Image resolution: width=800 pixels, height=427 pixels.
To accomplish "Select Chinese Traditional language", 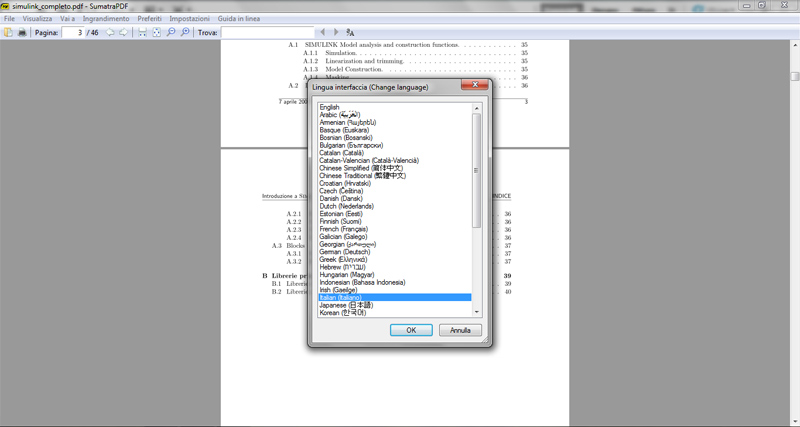I will point(394,175).
